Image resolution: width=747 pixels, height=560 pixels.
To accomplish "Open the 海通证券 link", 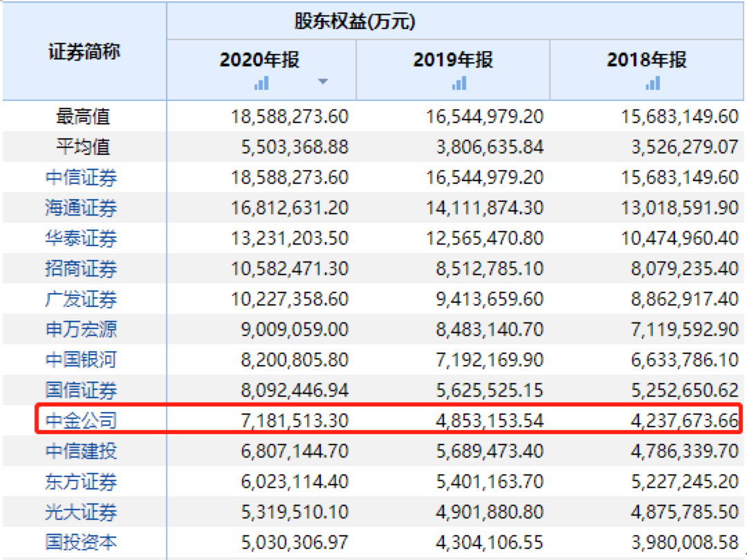I will (x=82, y=208).
